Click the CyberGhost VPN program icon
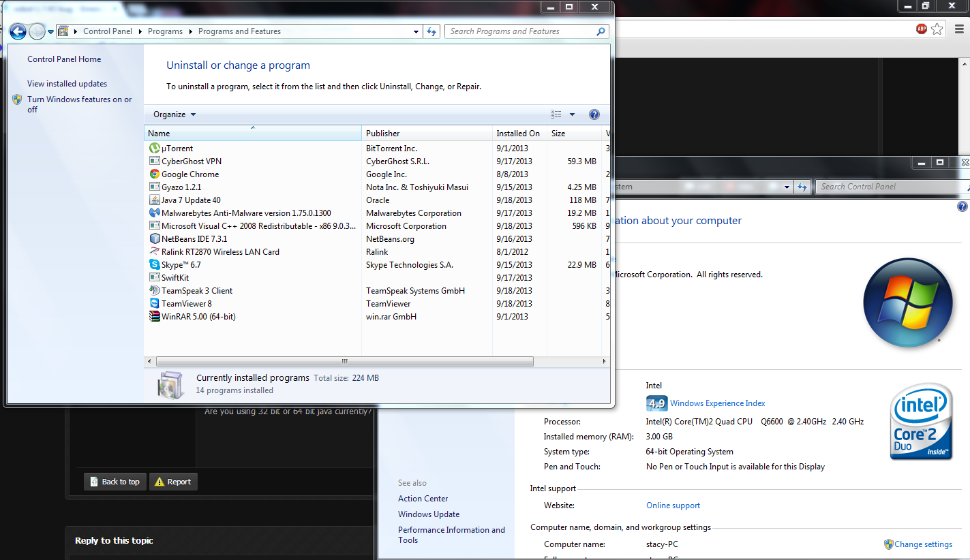Screen dimensions: 970x560 155,161
